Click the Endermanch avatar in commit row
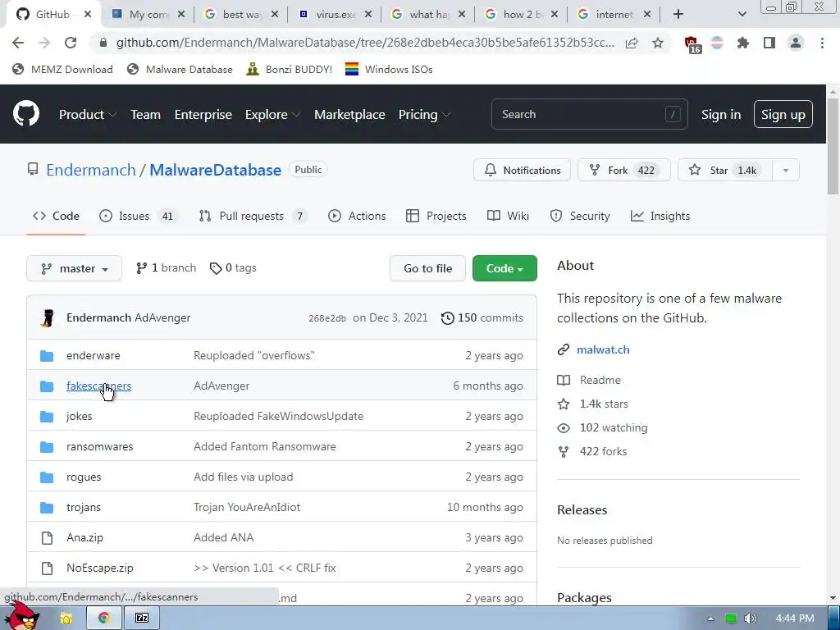840x630 pixels. 48,317
